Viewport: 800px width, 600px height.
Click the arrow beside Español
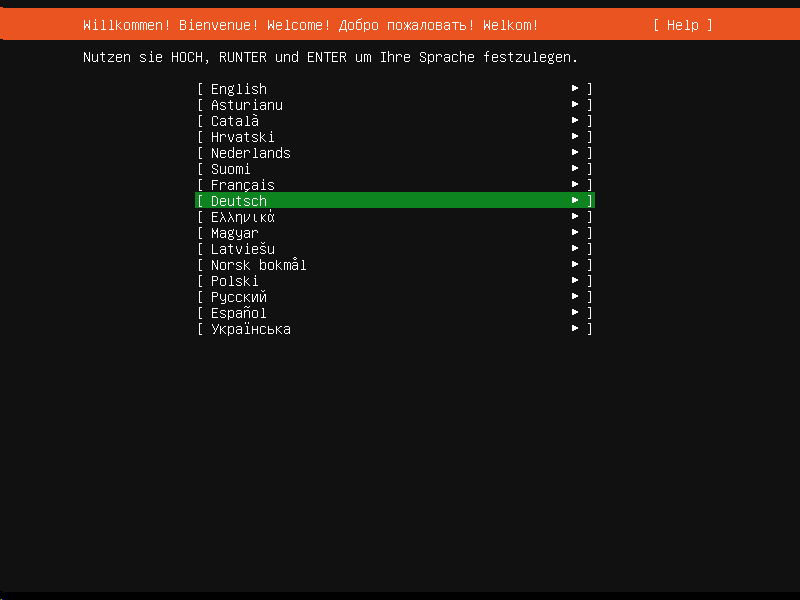coord(575,313)
